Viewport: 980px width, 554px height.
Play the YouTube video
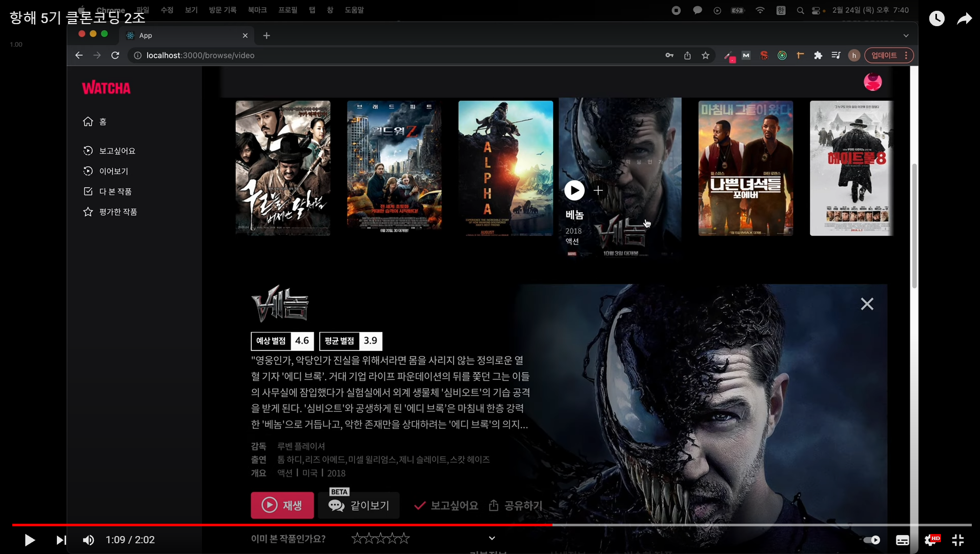point(30,540)
